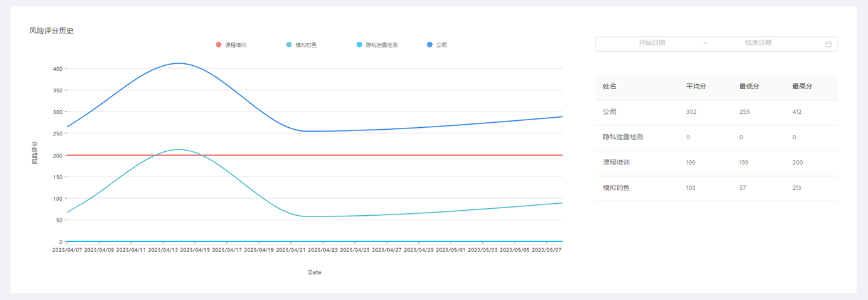868x300 pixels.
Task: Click the 姓名 column header
Action: pyautogui.click(x=610, y=86)
